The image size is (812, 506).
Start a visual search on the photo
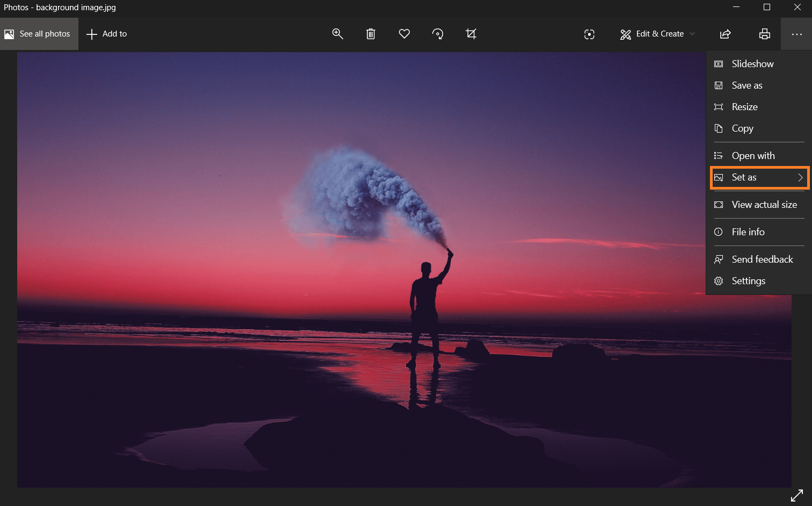click(589, 34)
